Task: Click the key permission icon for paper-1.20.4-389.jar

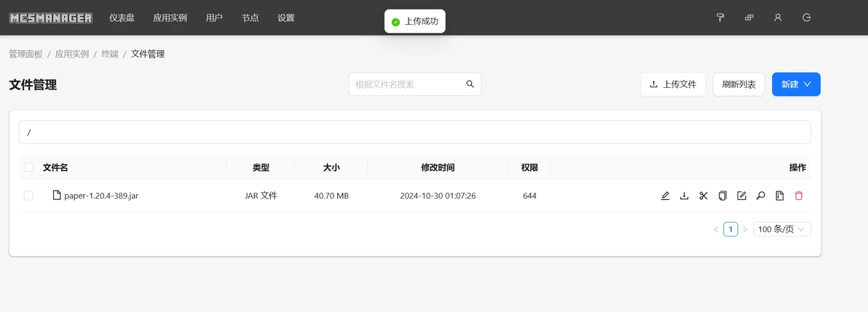Action: tap(761, 196)
